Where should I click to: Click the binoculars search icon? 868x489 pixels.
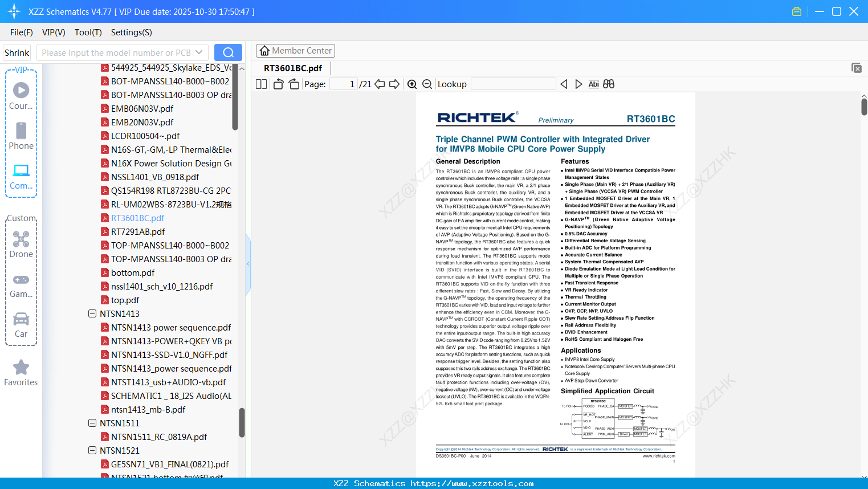(609, 84)
